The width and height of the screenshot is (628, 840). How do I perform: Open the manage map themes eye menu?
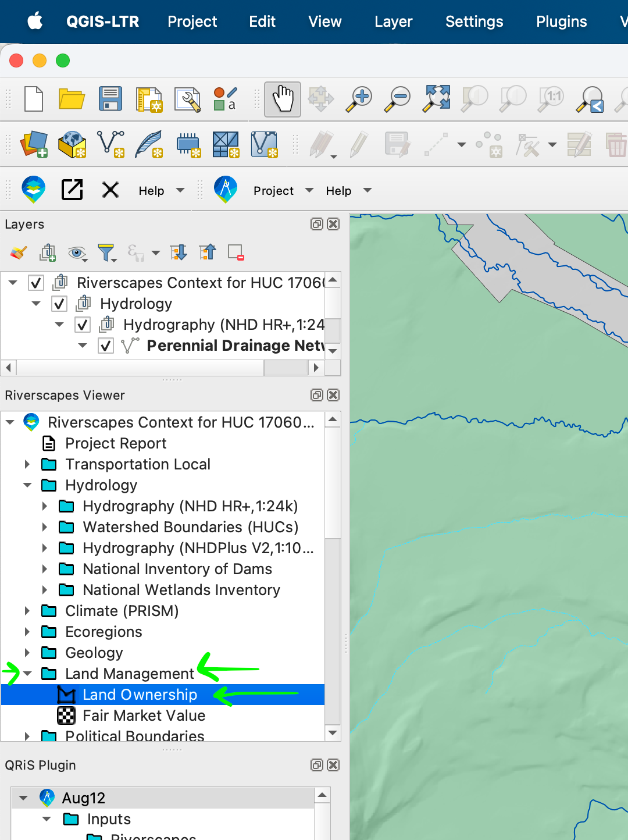click(77, 253)
